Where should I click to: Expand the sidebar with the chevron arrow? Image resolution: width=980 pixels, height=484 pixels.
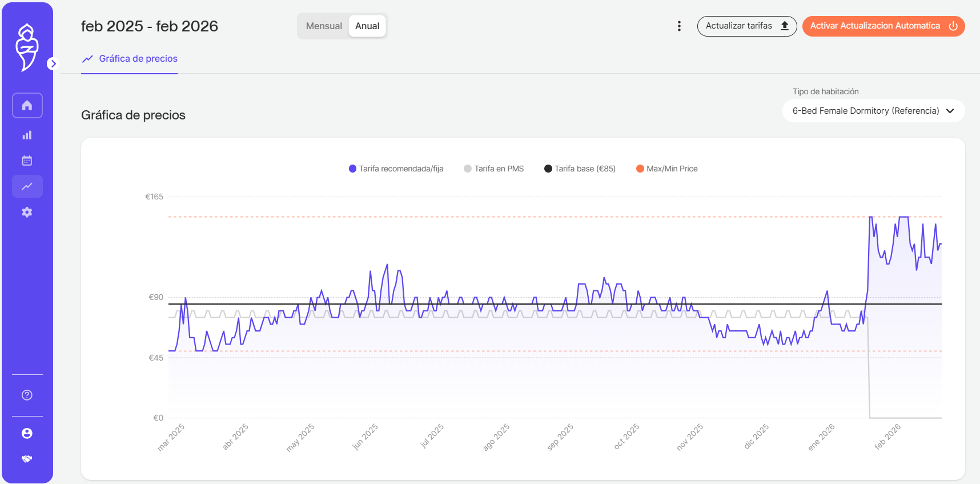(53, 63)
